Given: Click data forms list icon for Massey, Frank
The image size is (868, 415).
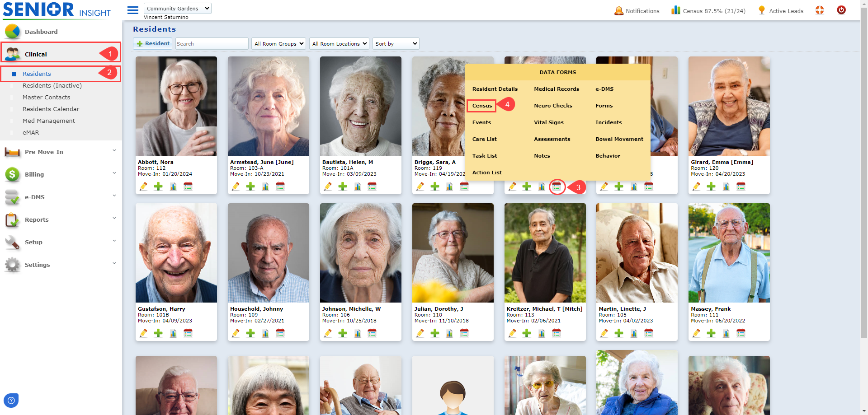Looking at the screenshot, I should (741, 333).
